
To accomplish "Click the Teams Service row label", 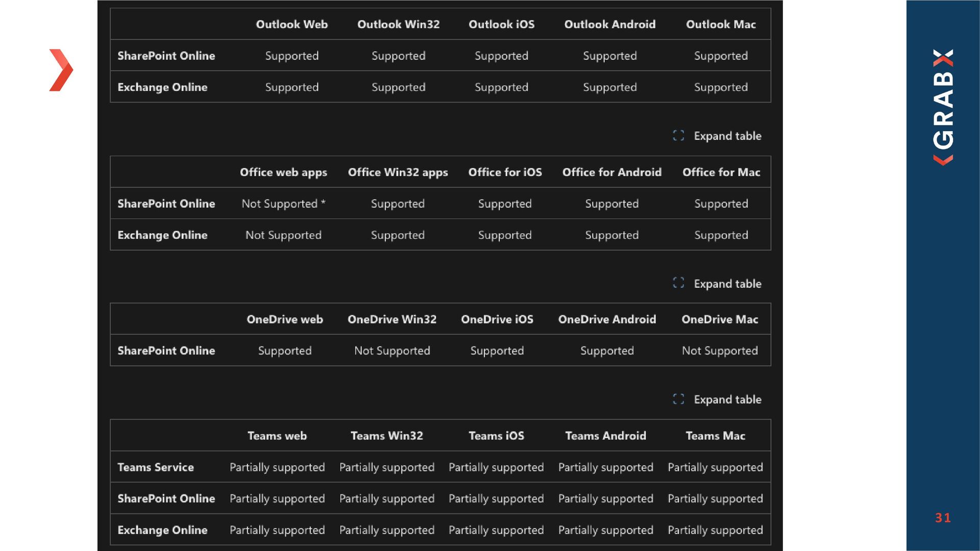I will pos(156,467).
